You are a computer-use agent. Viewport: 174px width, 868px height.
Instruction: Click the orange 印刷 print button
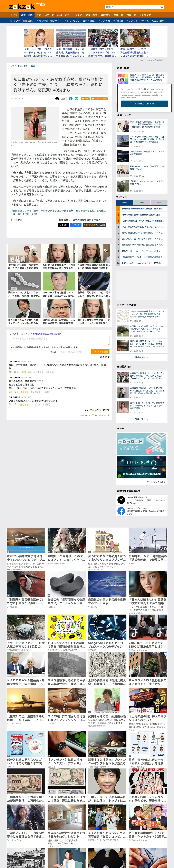pyautogui.click(x=85, y=99)
